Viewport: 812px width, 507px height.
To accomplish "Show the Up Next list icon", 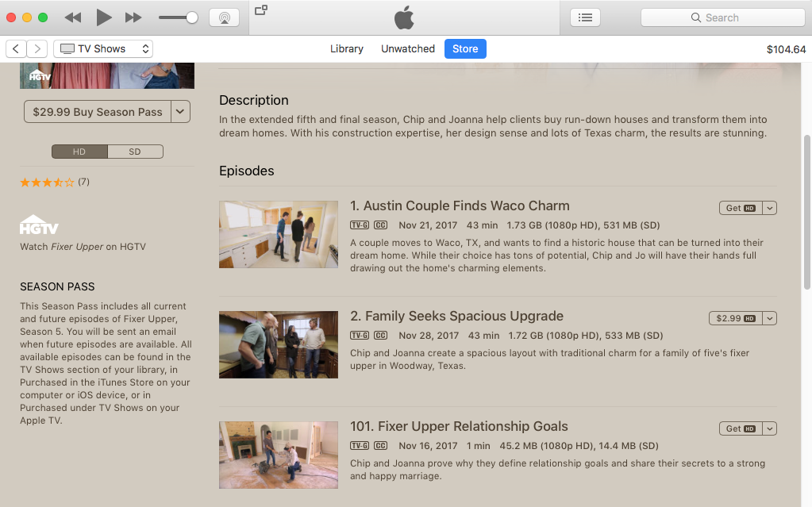I will pos(585,17).
